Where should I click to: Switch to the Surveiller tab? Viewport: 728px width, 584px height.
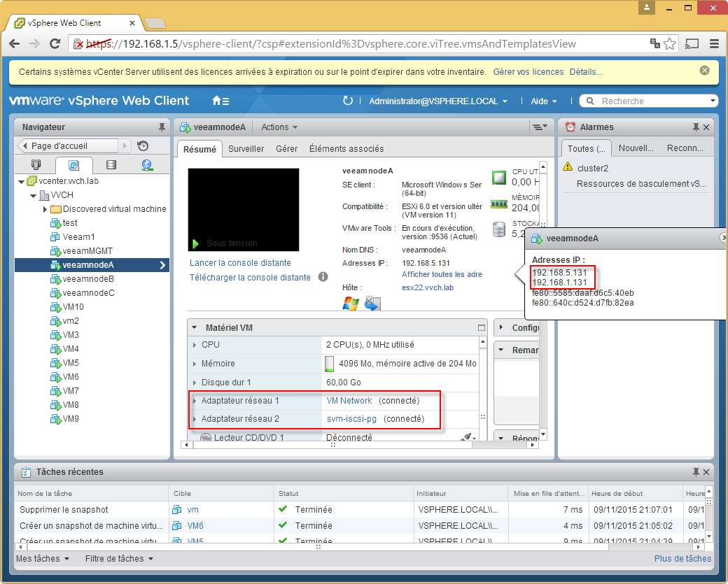[246, 149]
